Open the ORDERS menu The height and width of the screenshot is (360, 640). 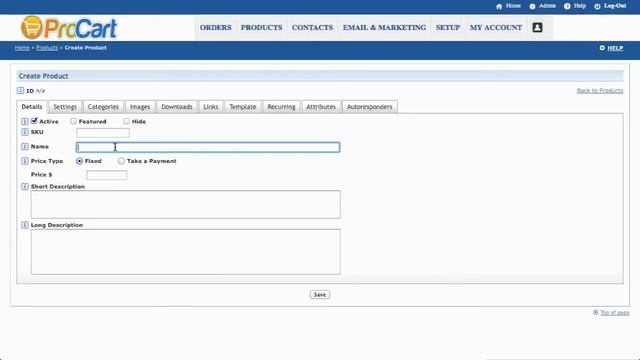(x=216, y=28)
